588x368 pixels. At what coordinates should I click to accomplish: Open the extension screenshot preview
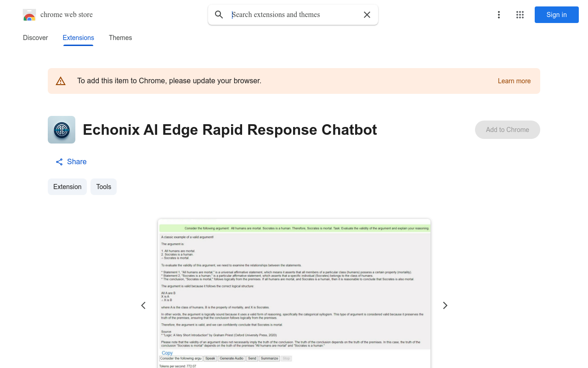coord(294,293)
